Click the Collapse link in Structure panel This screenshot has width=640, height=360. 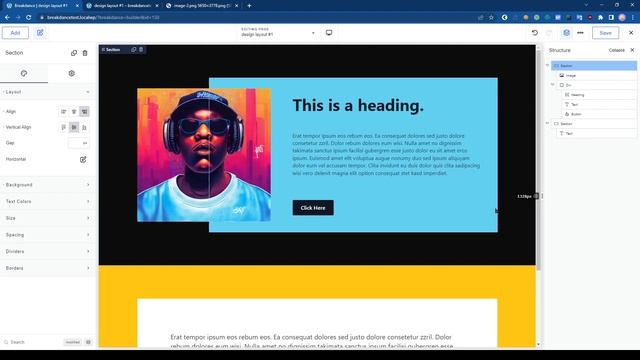tap(616, 50)
